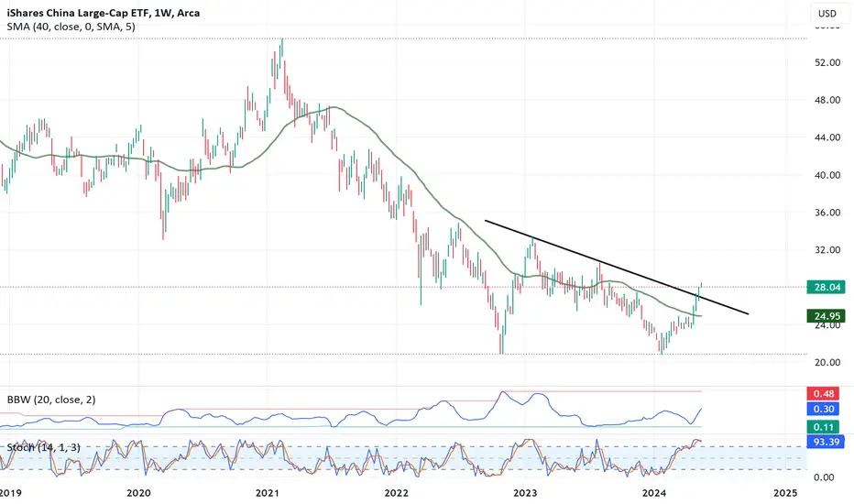Click the 48.00 price axis label
Viewport: 854px width, 504px height.
point(827,100)
